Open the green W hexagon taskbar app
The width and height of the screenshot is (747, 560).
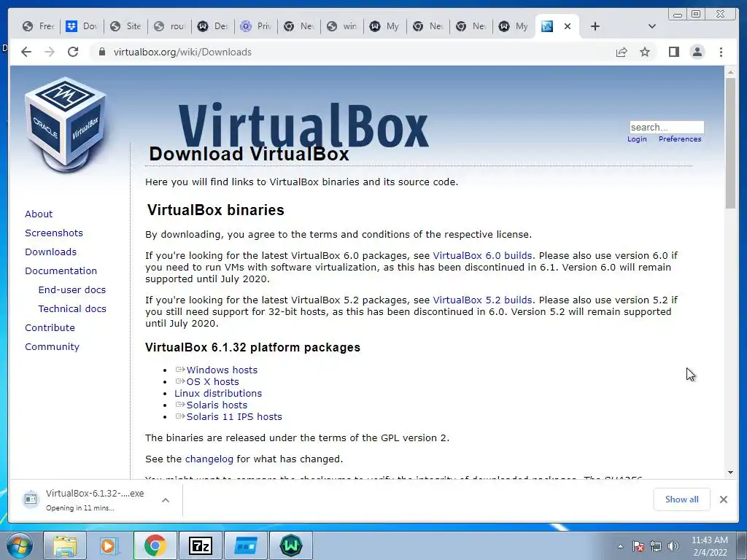[291, 545]
